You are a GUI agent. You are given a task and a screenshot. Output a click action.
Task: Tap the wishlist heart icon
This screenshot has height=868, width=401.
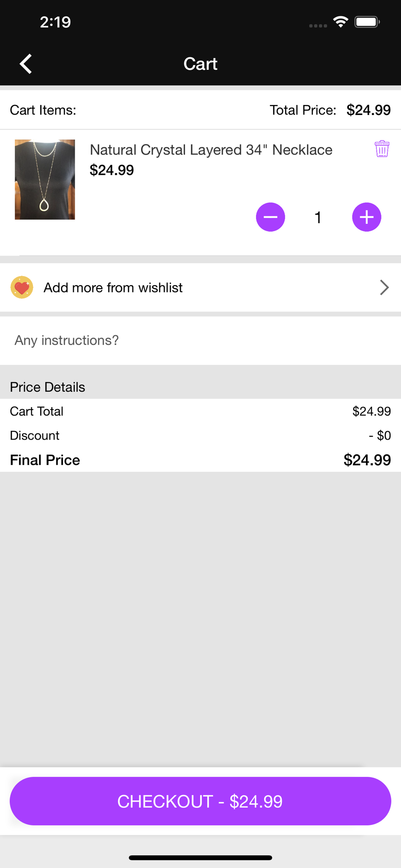(x=22, y=287)
